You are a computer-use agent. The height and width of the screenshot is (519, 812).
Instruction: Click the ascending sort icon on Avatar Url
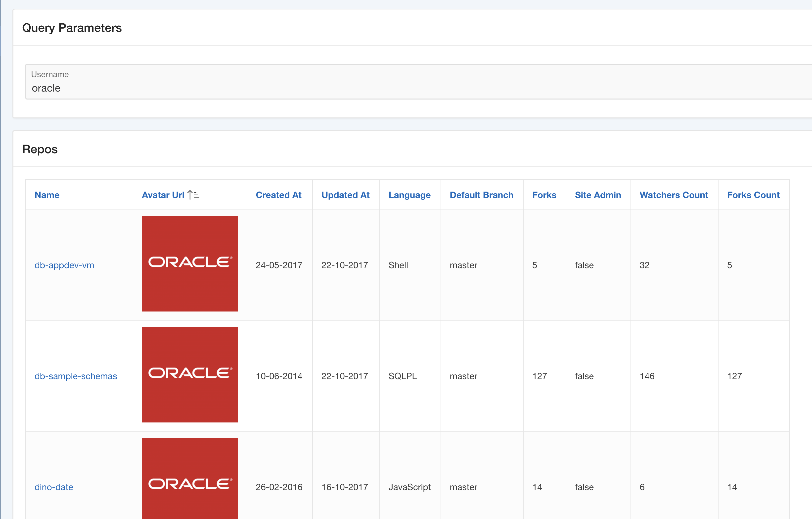(x=193, y=195)
